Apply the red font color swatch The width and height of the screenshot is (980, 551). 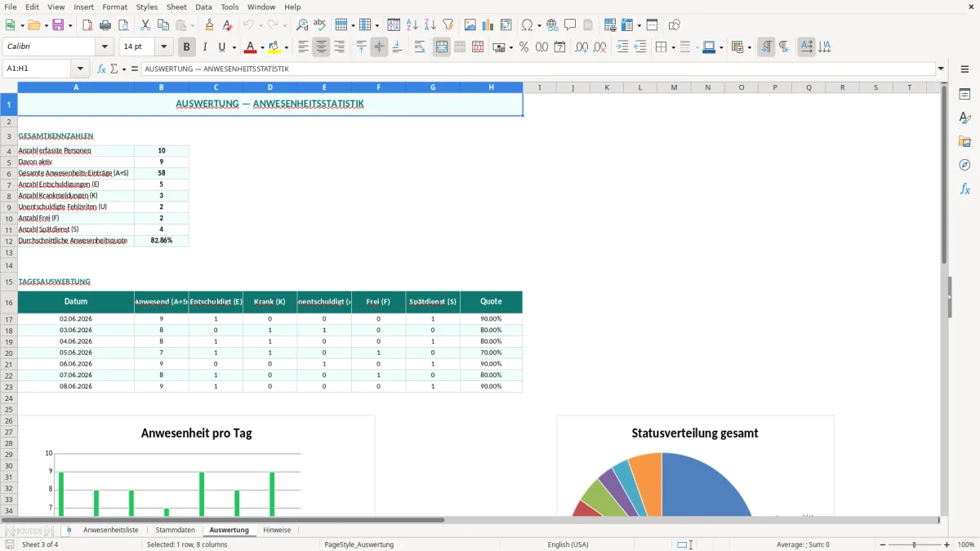250,47
